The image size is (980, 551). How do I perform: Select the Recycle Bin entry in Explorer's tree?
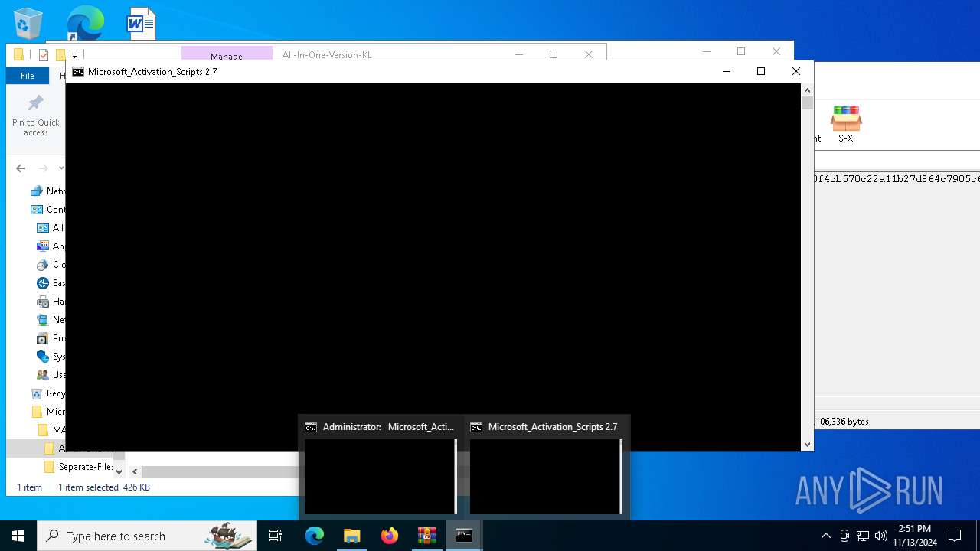pos(47,393)
